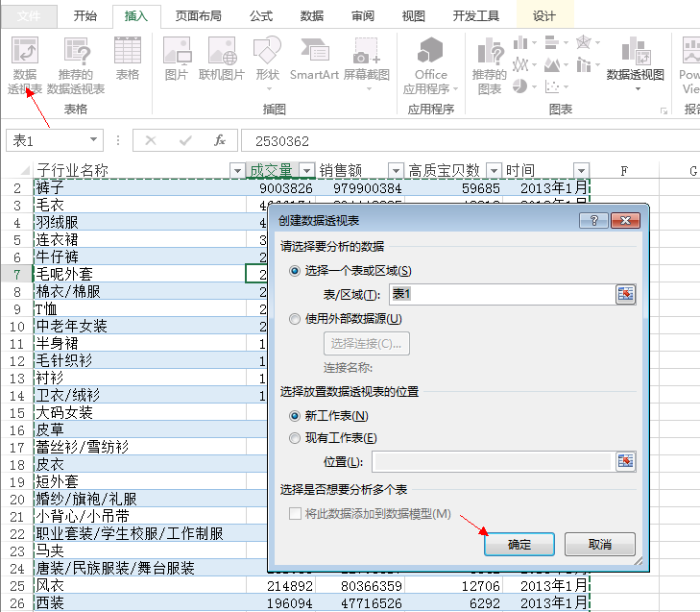Expand Office 应用程序 dropdown arrow

455,89
